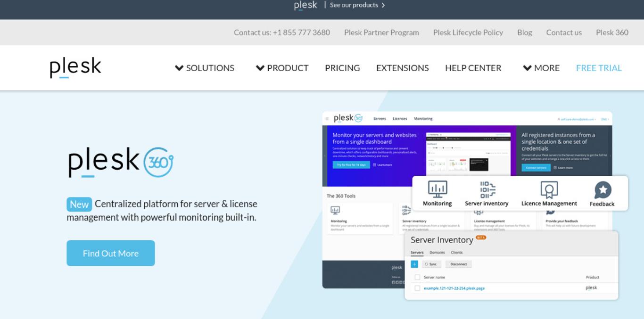Click the Connect servers button
Viewport: 644px width, 319px height.
click(x=536, y=168)
